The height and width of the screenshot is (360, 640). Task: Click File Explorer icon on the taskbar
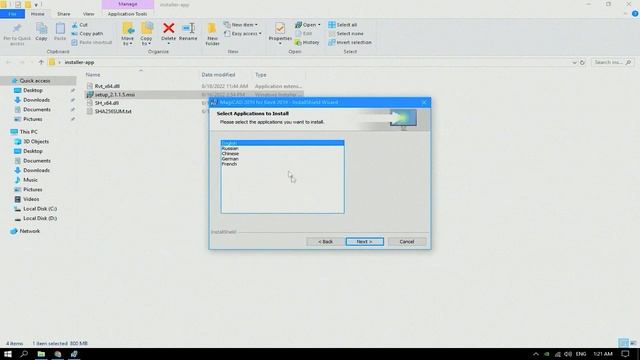(x=41, y=354)
